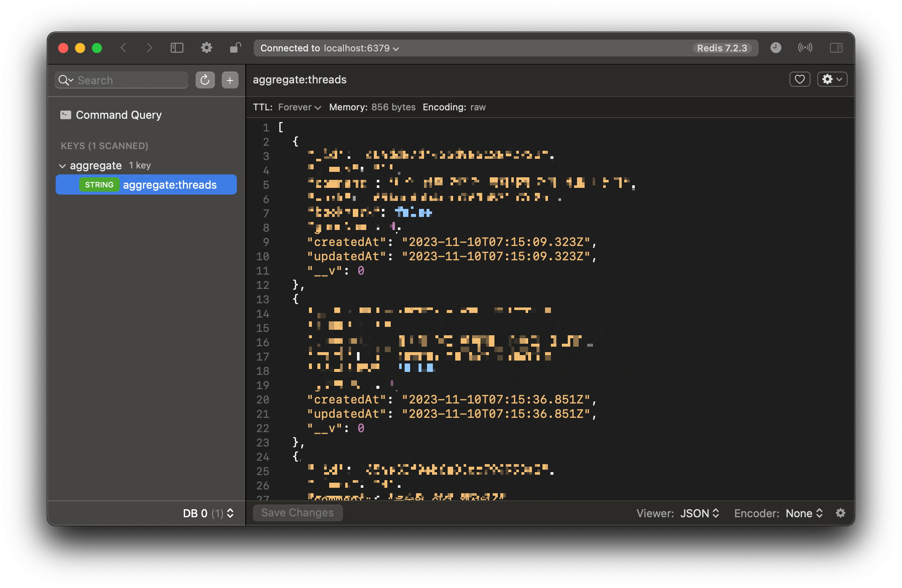The height and width of the screenshot is (588, 902).
Task: Open the key actions gear dropdown
Action: (832, 79)
